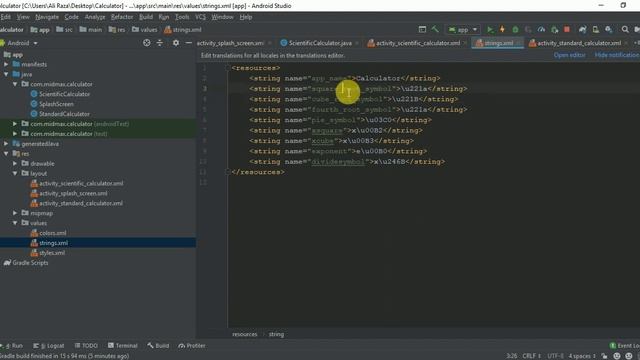640x360 pixels.
Task: Open the Event Log button
Action: pyautogui.click(x=624, y=346)
